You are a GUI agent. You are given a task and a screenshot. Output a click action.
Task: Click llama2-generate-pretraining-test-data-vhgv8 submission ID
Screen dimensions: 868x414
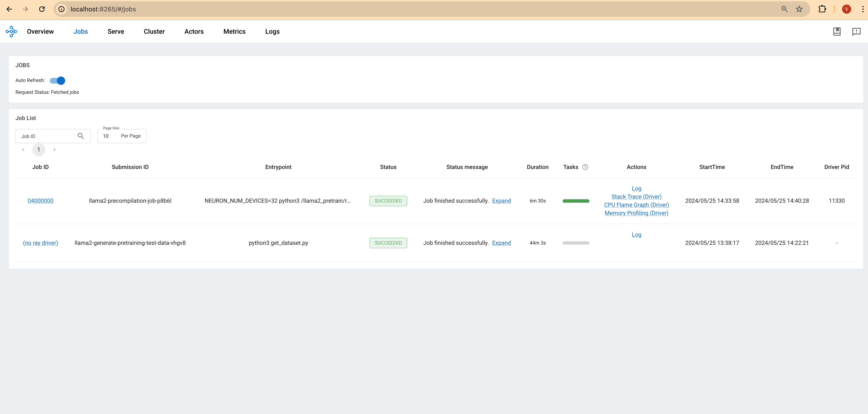(x=130, y=243)
